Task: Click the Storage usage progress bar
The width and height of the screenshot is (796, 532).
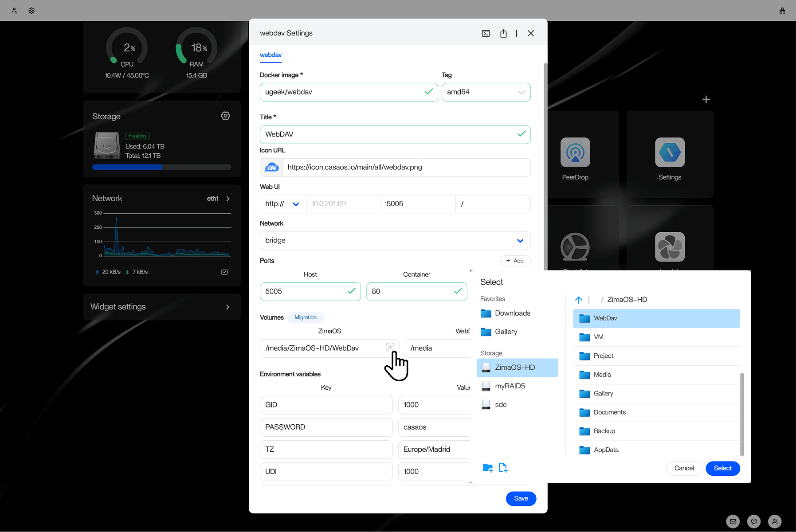Action: (161, 167)
